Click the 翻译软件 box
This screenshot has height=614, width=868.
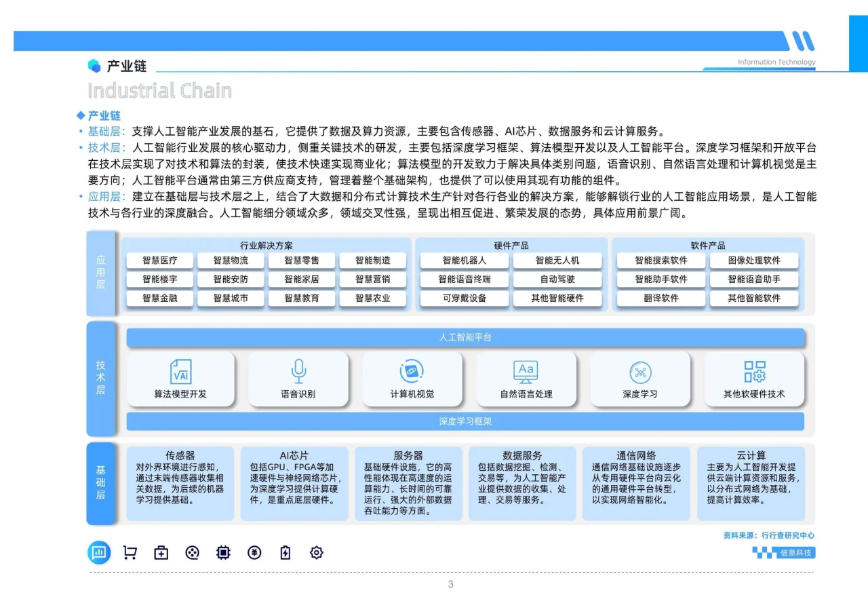coord(661,299)
